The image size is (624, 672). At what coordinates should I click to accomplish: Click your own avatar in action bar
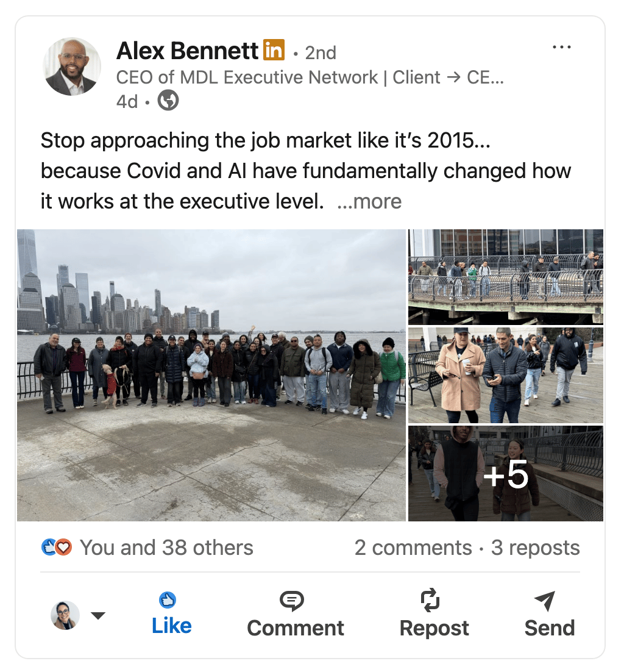65,615
